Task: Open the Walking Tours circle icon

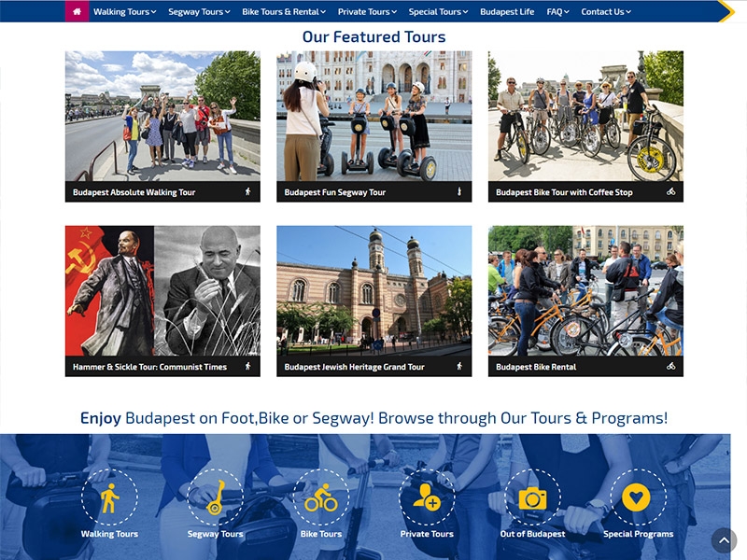Action: 109,497
